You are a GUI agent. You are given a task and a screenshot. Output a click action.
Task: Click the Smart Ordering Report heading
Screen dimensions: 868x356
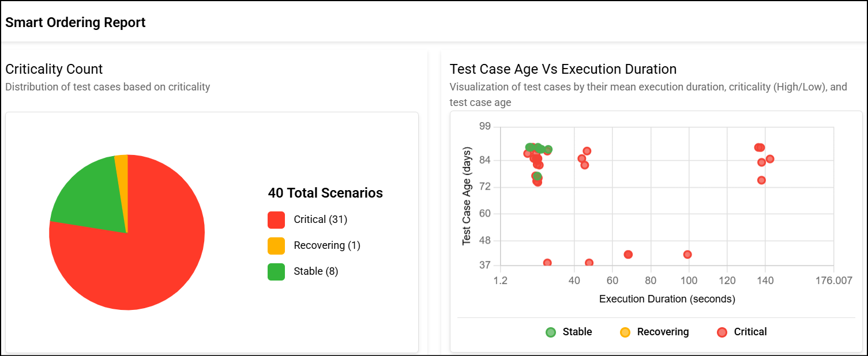76,22
